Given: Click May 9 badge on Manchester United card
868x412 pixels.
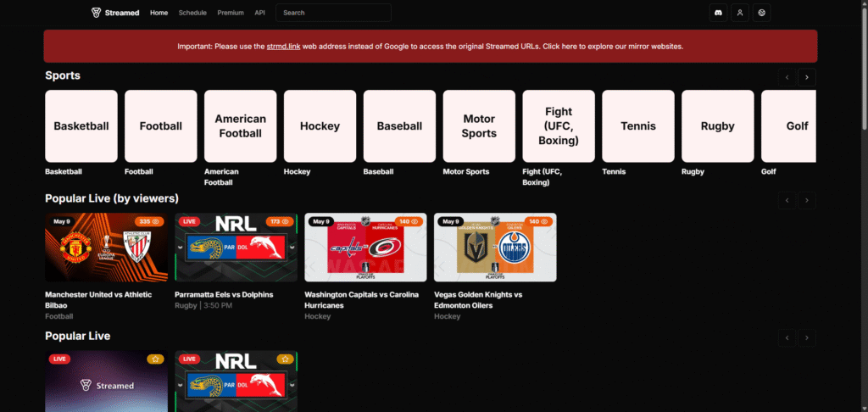Looking at the screenshot, I should [x=61, y=221].
